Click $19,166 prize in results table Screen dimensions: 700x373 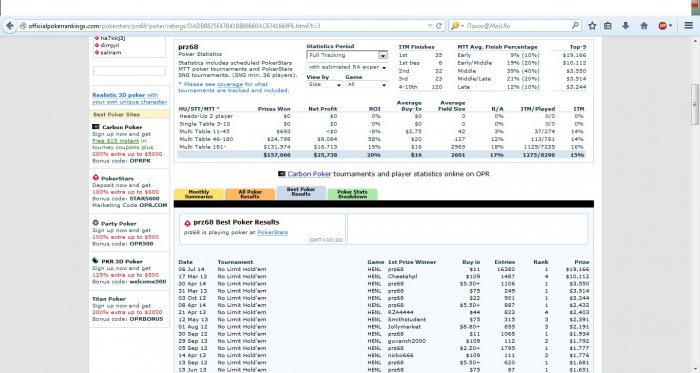[x=577, y=269]
